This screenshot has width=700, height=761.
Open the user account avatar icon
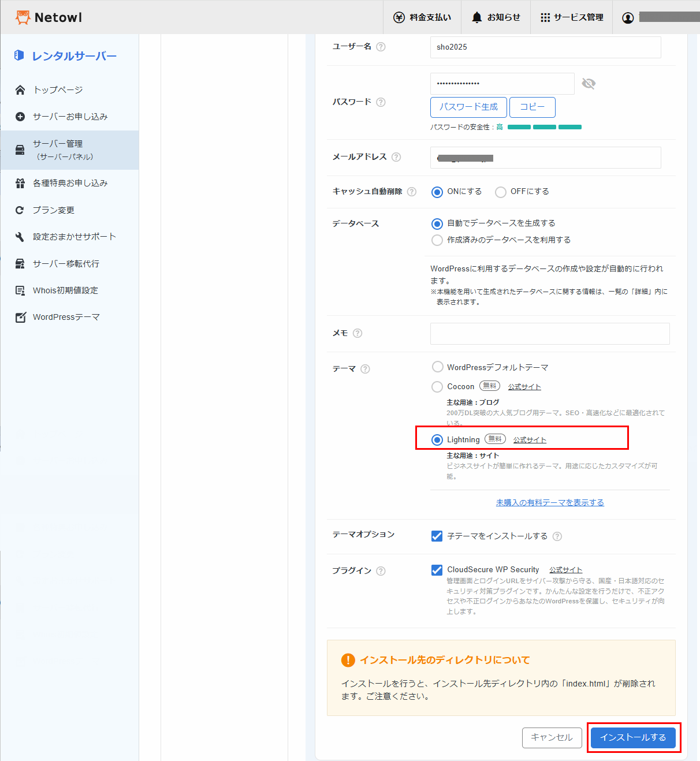coord(628,18)
